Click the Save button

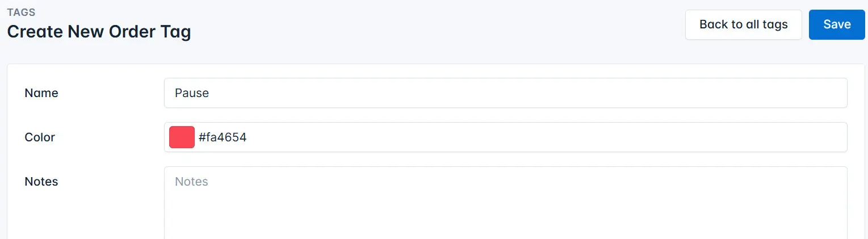coord(837,24)
